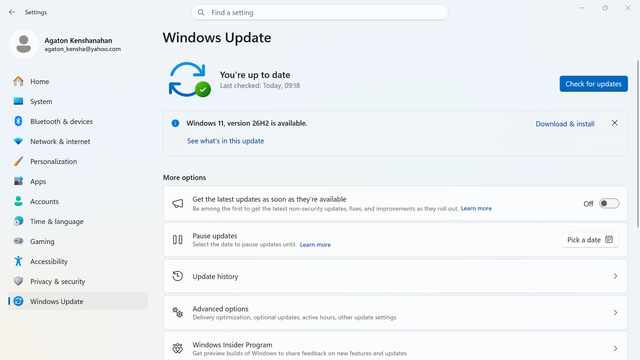Open Bluetooth & devices settings

point(78,121)
